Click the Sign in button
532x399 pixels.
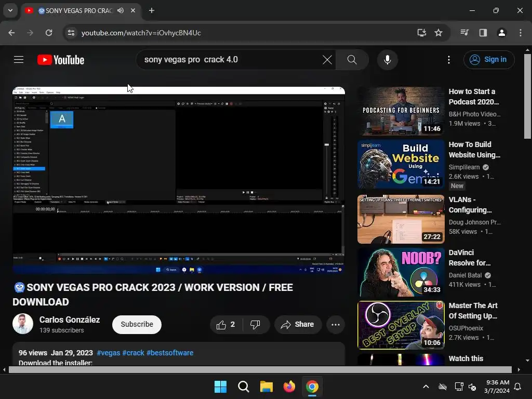(x=489, y=60)
